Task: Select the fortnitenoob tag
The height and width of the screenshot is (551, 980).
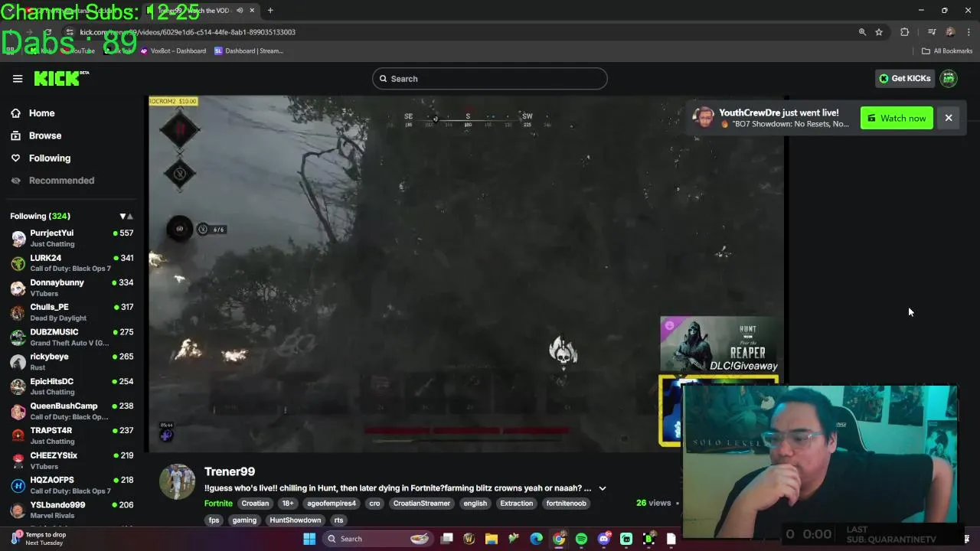Action: (566, 504)
